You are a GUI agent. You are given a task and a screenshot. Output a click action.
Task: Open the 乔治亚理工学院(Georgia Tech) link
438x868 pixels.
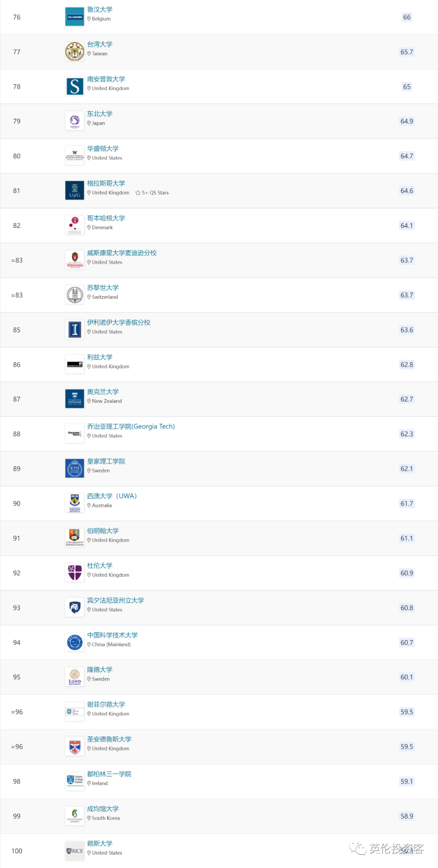[131, 426]
